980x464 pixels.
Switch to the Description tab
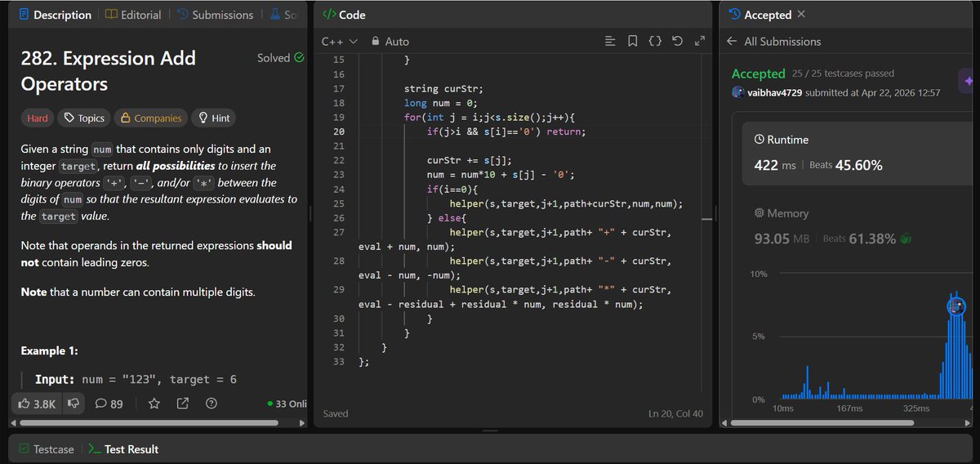(x=56, y=15)
